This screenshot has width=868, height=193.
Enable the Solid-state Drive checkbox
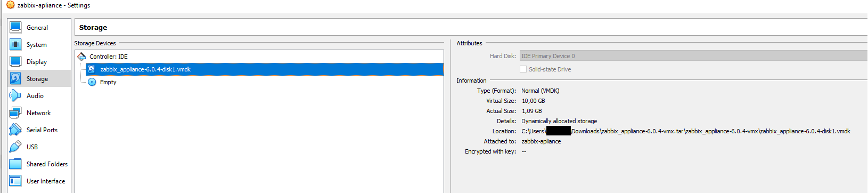pos(523,69)
